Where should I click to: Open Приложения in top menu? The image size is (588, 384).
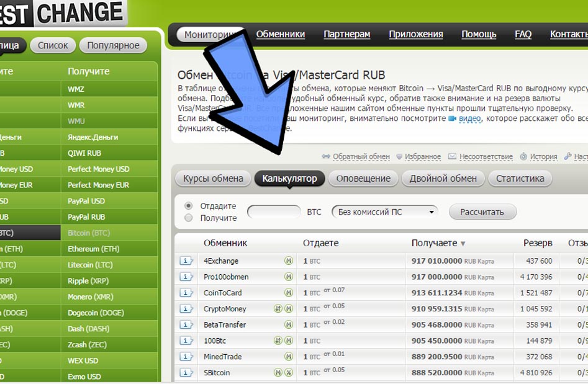[416, 34]
